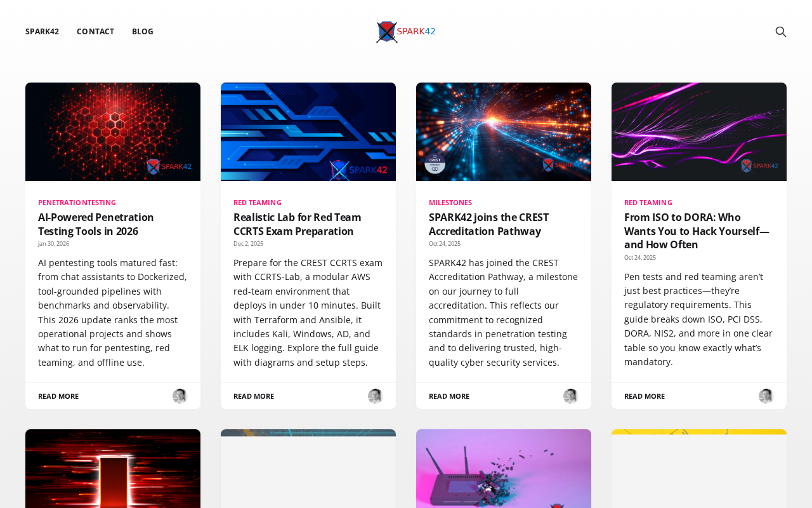
Task: Click the date Jan 30, 2026
Action: click(54, 244)
